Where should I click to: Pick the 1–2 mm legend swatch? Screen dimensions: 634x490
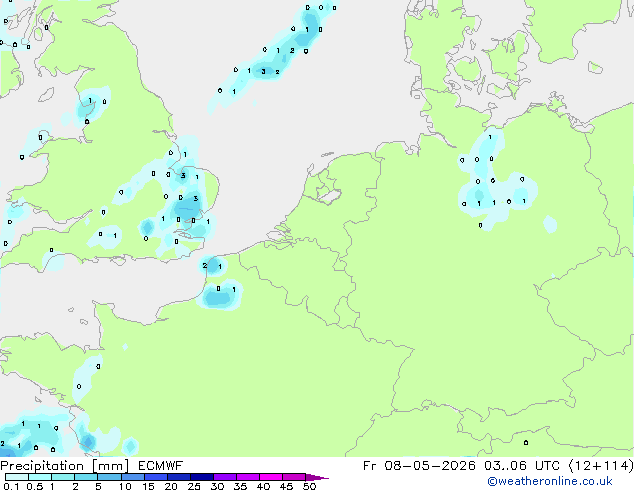(x=63, y=477)
